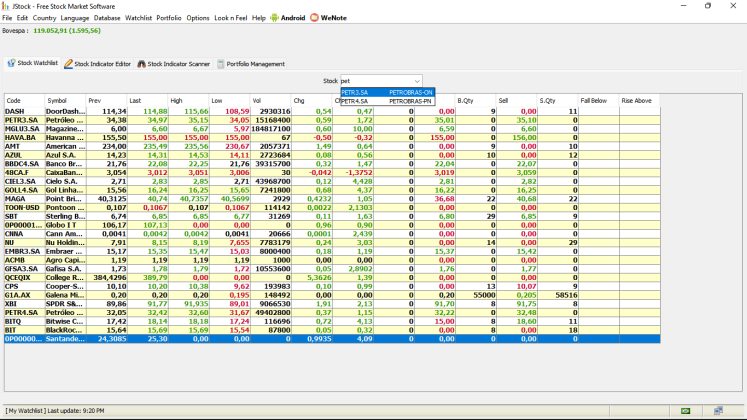Open the Look n Feel menu

click(231, 18)
